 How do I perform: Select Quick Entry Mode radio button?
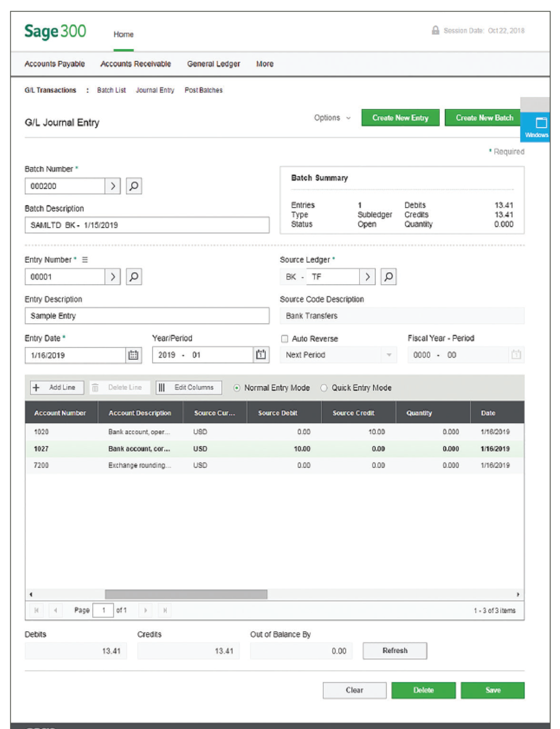pos(324,388)
